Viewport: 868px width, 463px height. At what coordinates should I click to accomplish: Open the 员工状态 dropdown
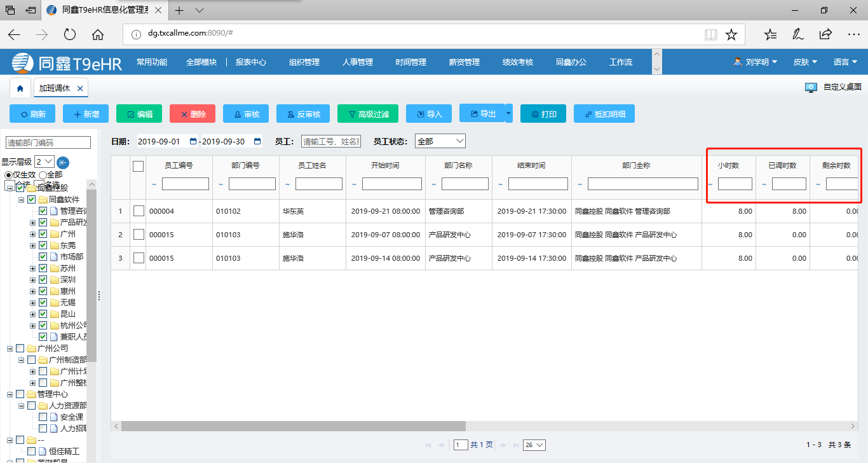coord(440,141)
